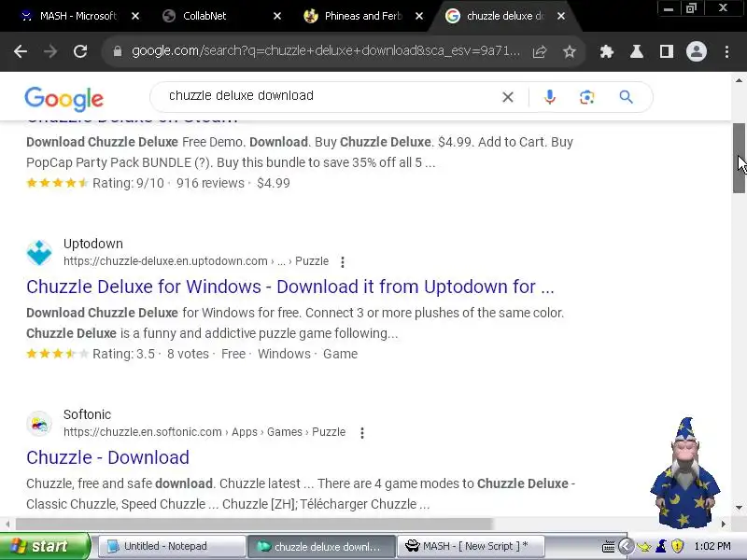Bookmark this page with the star icon
The image size is (747, 560).
pyautogui.click(x=570, y=51)
